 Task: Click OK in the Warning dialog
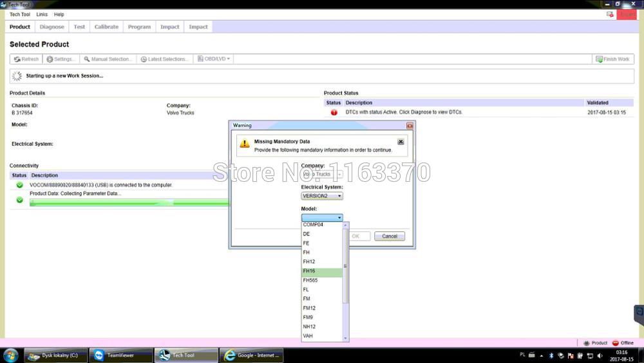(x=355, y=237)
